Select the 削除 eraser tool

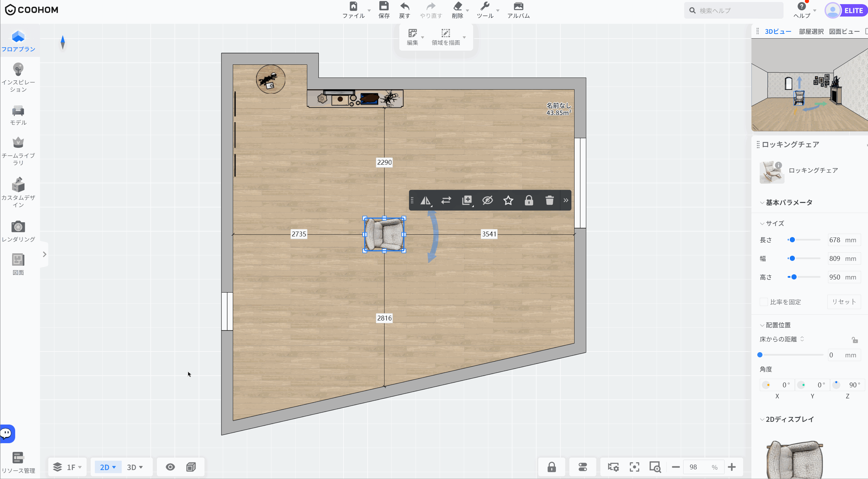(x=457, y=10)
